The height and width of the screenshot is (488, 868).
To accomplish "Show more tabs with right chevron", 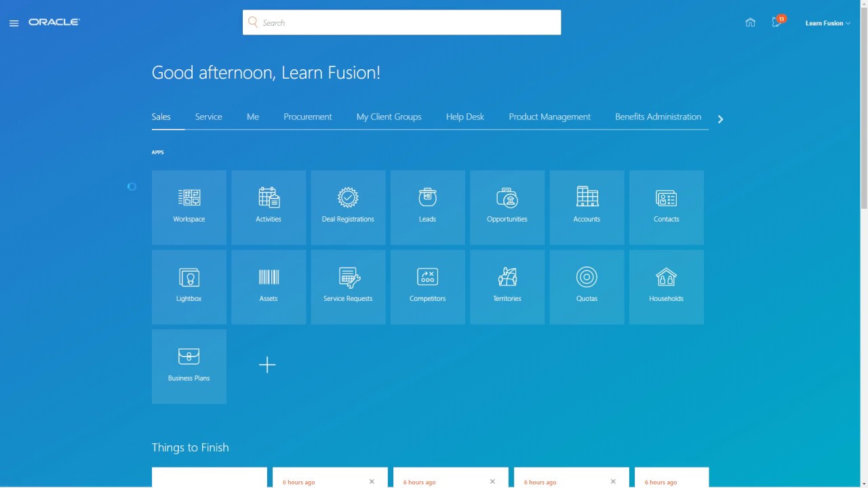I will (x=720, y=119).
